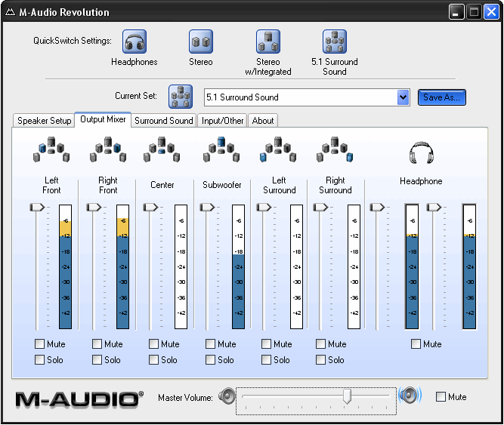504x425 pixels.
Task: Mute the Center channel
Action: pos(153,343)
